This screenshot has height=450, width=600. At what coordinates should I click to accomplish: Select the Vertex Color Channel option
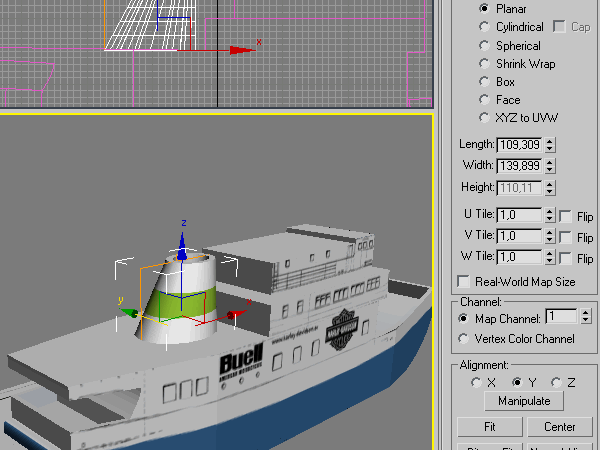463,338
